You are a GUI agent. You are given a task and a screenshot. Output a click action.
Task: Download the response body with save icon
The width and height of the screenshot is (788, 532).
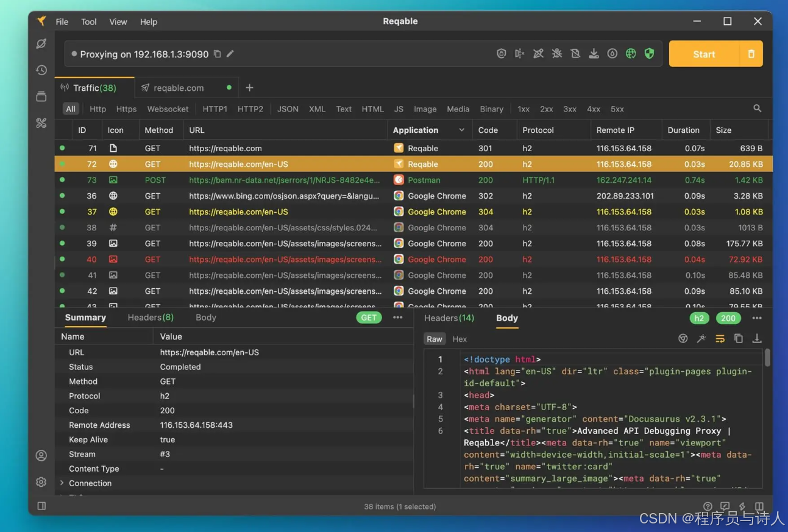[757, 339]
